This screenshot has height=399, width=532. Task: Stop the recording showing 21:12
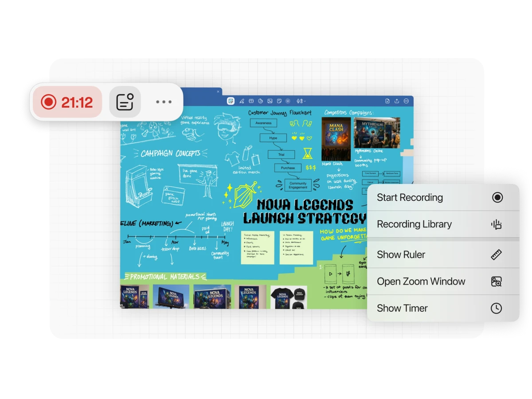coord(67,102)
